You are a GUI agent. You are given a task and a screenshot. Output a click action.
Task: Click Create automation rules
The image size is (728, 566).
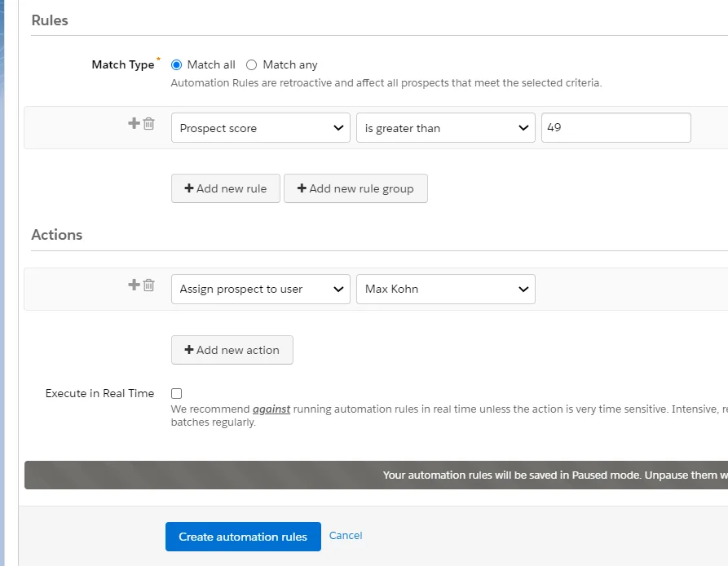click(x=243, y=537)
